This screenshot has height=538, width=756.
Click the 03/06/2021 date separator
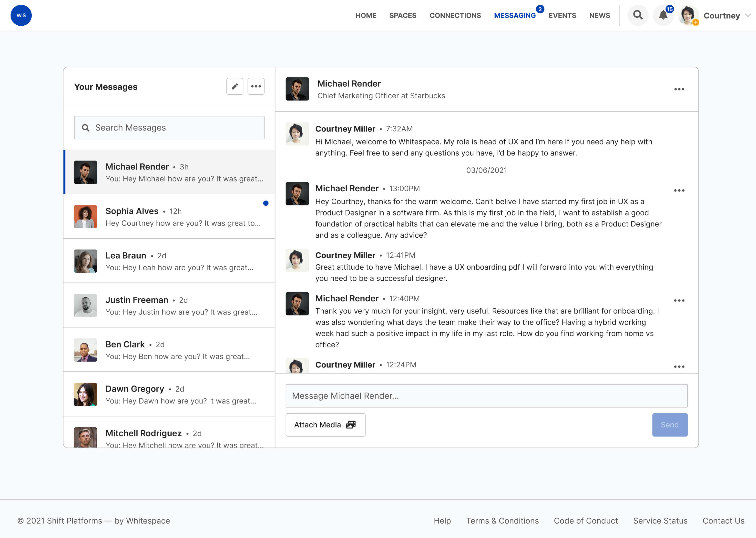486,170
